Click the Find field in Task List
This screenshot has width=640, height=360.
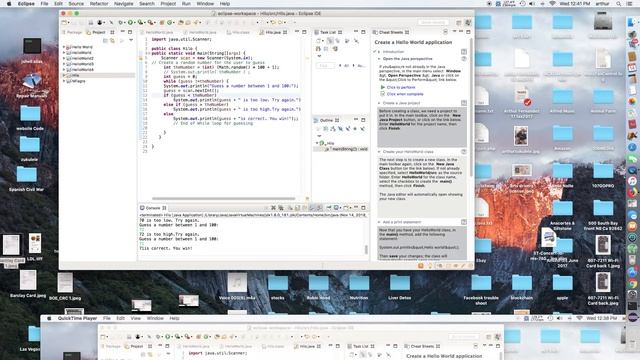(326, 65)
